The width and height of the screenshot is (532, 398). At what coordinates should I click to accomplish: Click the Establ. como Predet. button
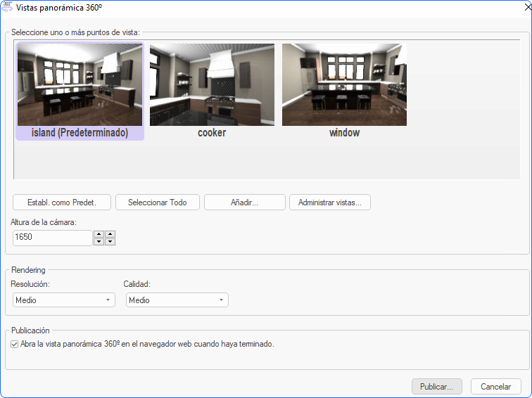[62, 203]
